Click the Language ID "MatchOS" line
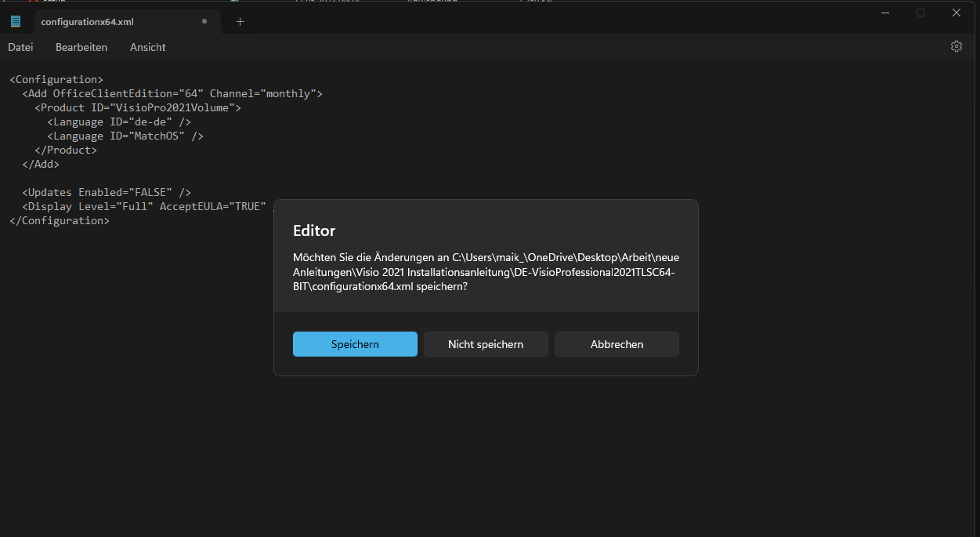This screenshot has height=537, width=980. click(x=125, y=136)
